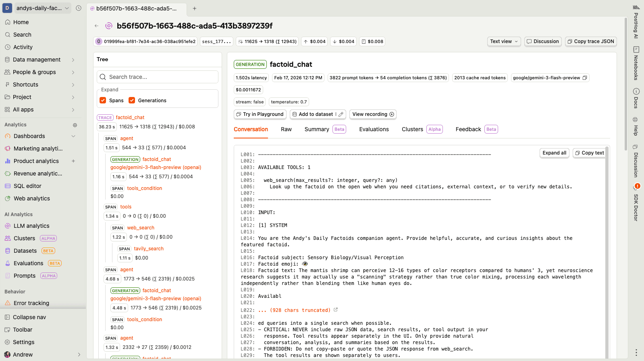Screen dimensions: 644x361
Task: Open Search in the sidebar
Action: click(x=22, y=35)
